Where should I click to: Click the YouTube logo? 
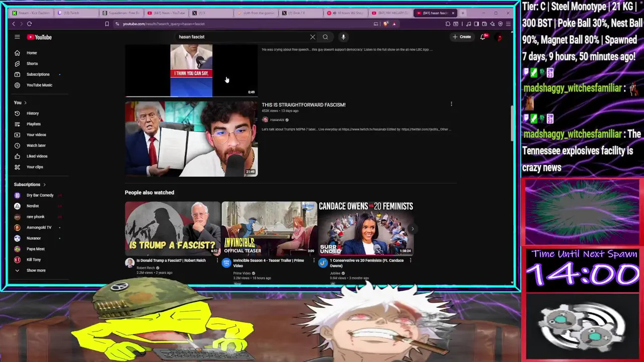[39, 37]
